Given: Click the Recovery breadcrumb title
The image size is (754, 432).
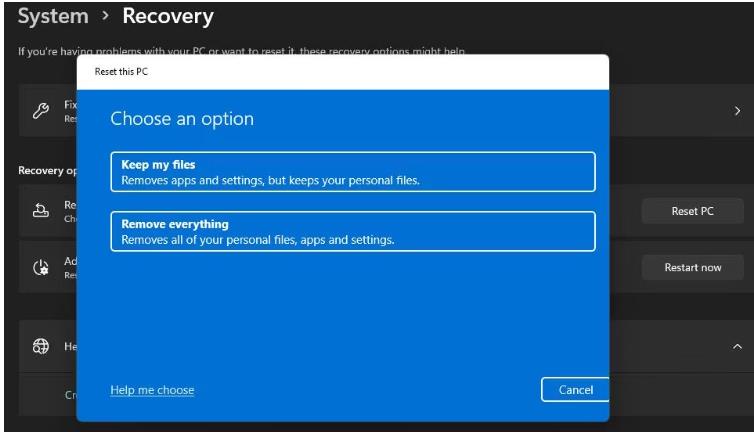Looking at the screenshot, I should click(x=168, y=16).
